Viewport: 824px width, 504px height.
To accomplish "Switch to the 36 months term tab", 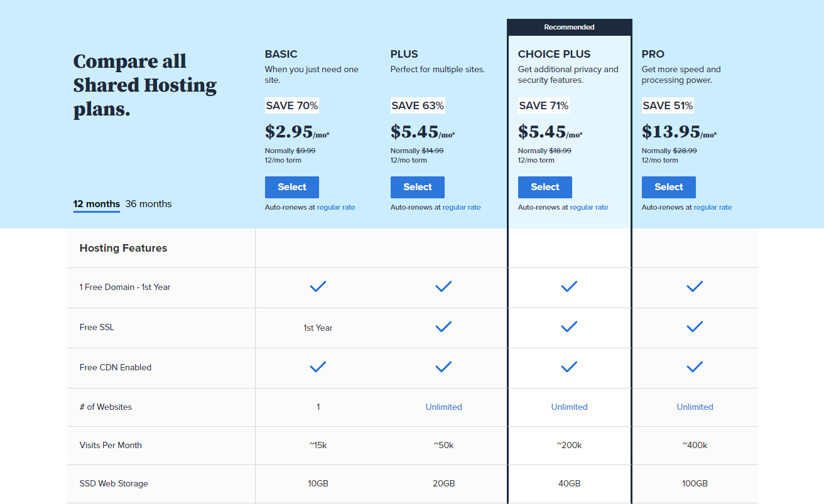I will point(148,204).
